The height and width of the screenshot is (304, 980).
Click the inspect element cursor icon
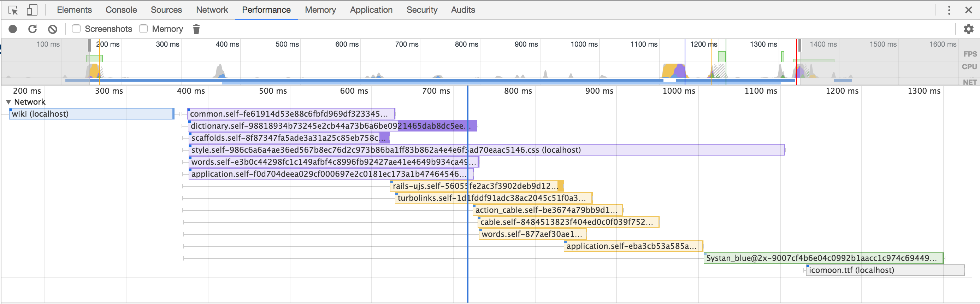[x=13, y=10]
